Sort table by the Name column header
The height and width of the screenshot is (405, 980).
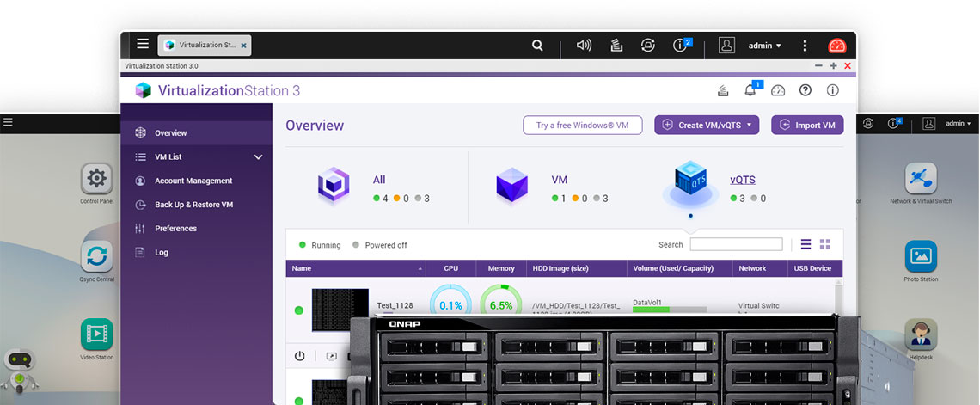tap(356, 268)
